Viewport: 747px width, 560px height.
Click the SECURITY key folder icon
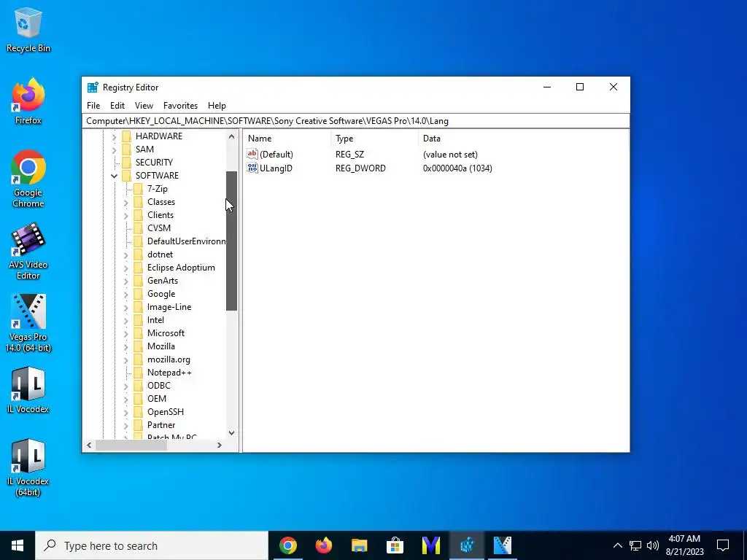(x=126, y=163)
